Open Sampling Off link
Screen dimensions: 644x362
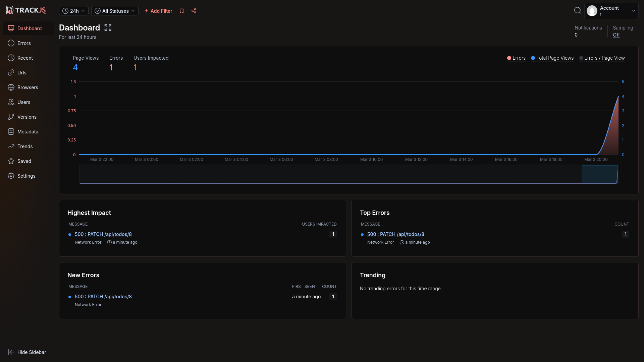[616, 35]
